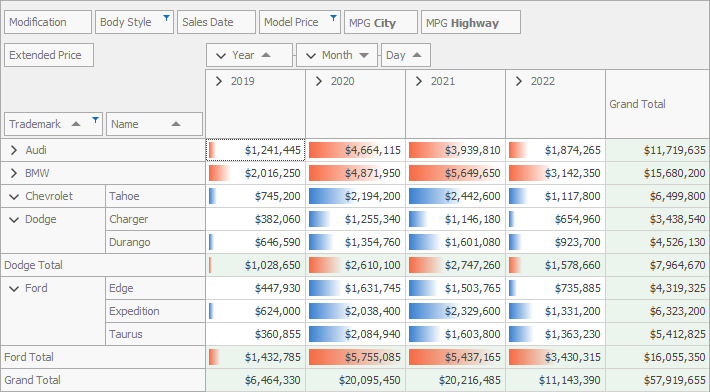Collapse the Year field chevron
Image resolution: width=710 pixels, height=392 pixels.
pos(221,56)
